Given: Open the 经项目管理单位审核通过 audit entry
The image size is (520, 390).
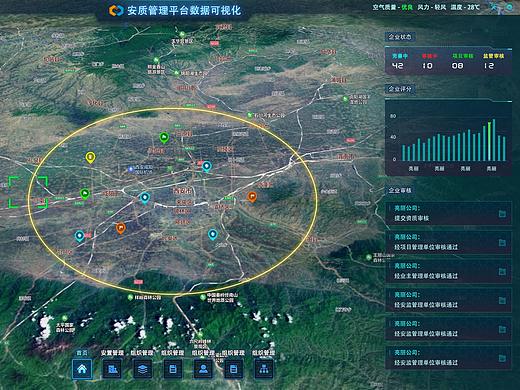Looking at the screenshot, I should (x=448, y=242).
